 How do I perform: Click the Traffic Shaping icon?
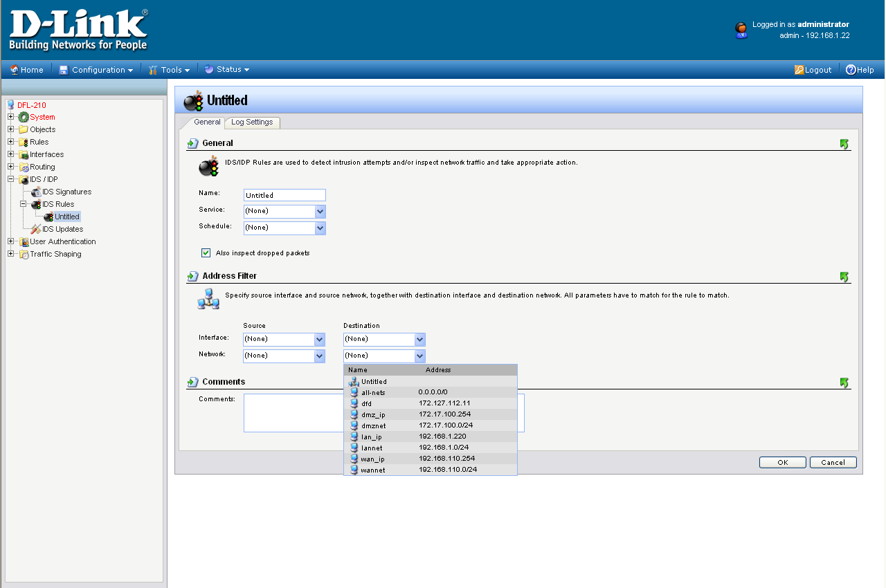coord(24,254)
